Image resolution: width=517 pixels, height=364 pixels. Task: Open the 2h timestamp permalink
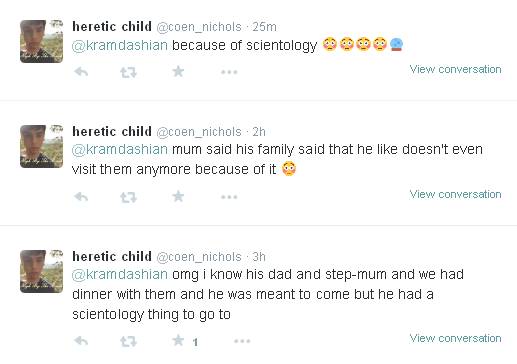pyautogui.click(x=259, y=132)
